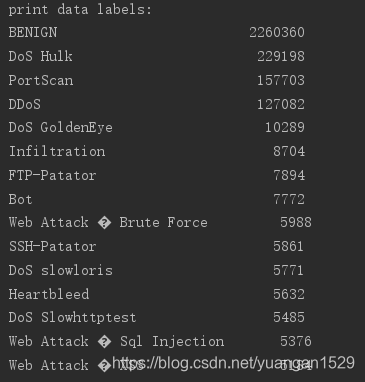365x382 pixels.
Task: Click the value 229198
Action: pyautogui.click(x=281, y=56)
